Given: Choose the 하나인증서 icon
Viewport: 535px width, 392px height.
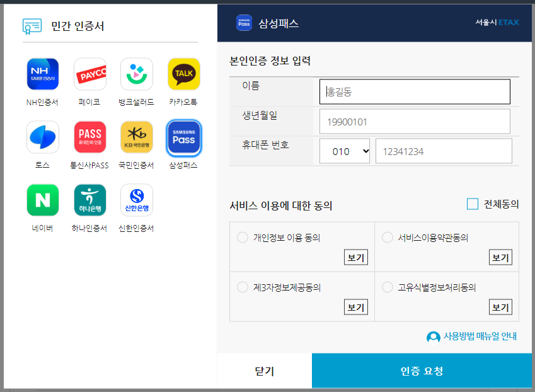Looking at the screenshot, I should coord(89,200).
